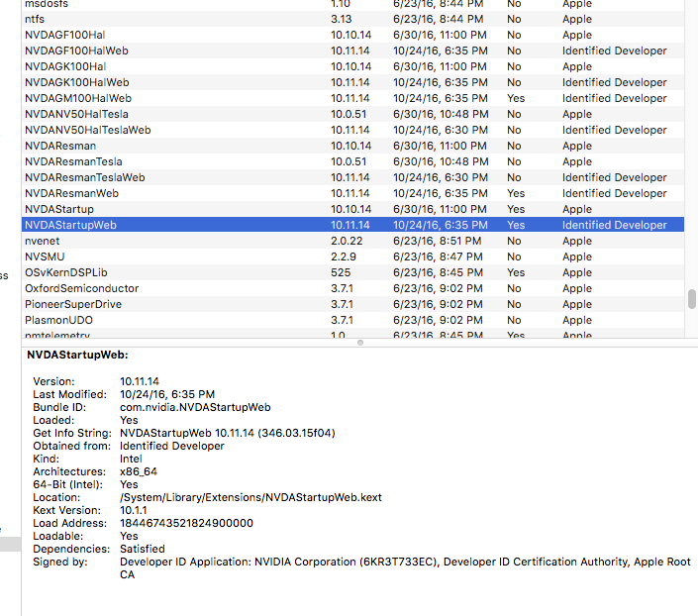698x616 pixels.
Task: Select the NVDAResmanTeslaWeb extension
Action: click(x=352, y=177)
